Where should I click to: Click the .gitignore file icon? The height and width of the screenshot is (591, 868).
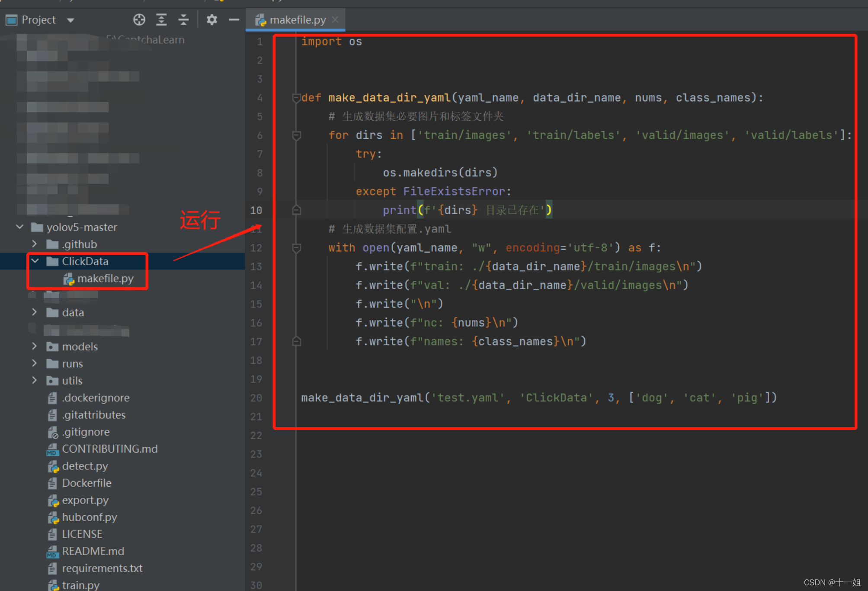pos(53,432)
